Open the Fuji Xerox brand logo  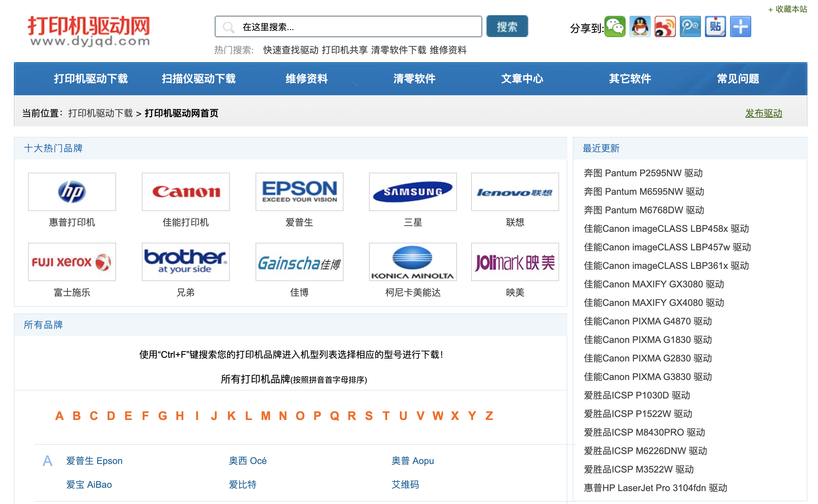72,262
